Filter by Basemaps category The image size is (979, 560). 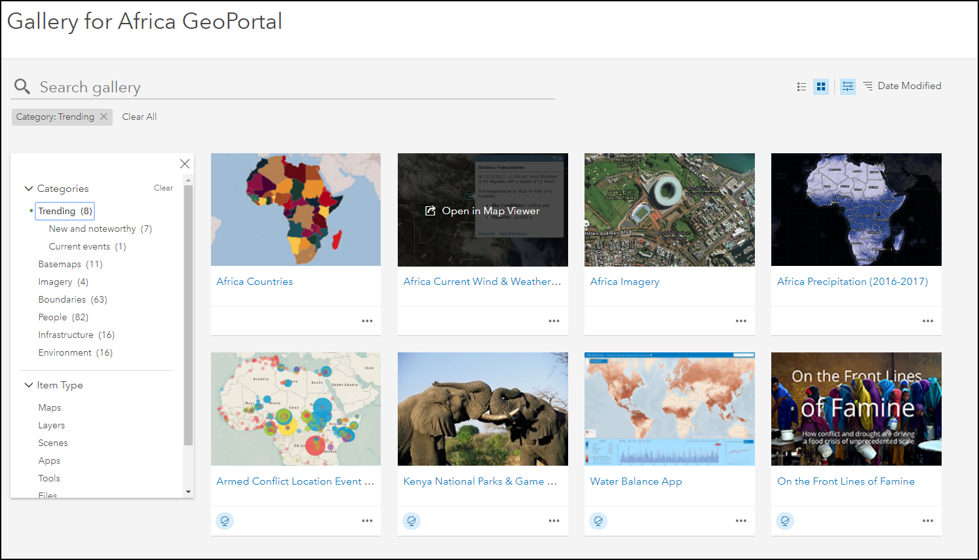(x=70, y=264)
